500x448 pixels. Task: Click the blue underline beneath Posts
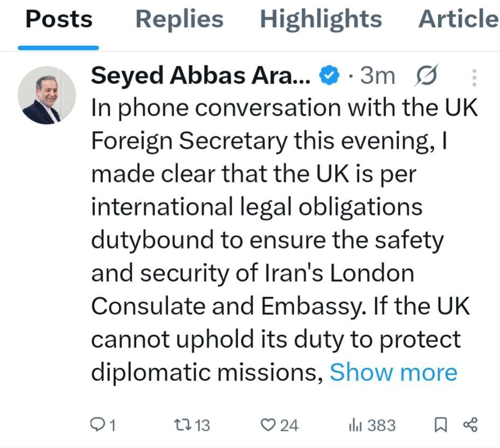(58, 47)
